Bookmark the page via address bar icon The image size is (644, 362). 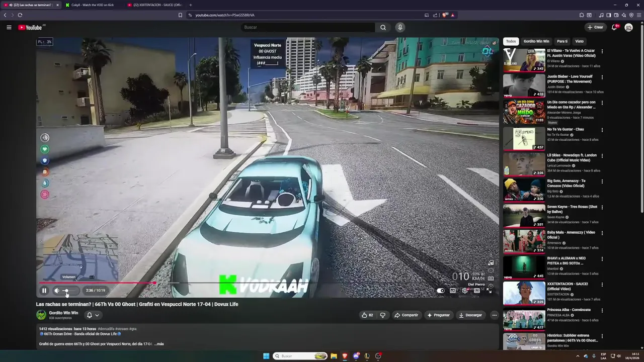tap(180, 15)
